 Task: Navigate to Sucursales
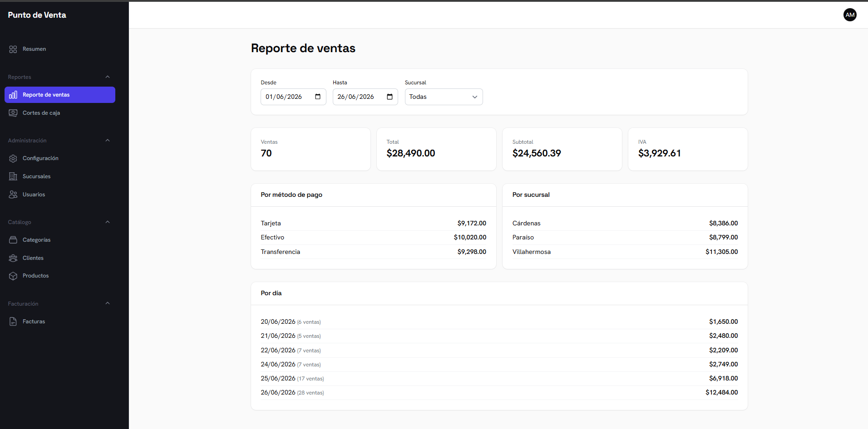(x=60, y=176)
